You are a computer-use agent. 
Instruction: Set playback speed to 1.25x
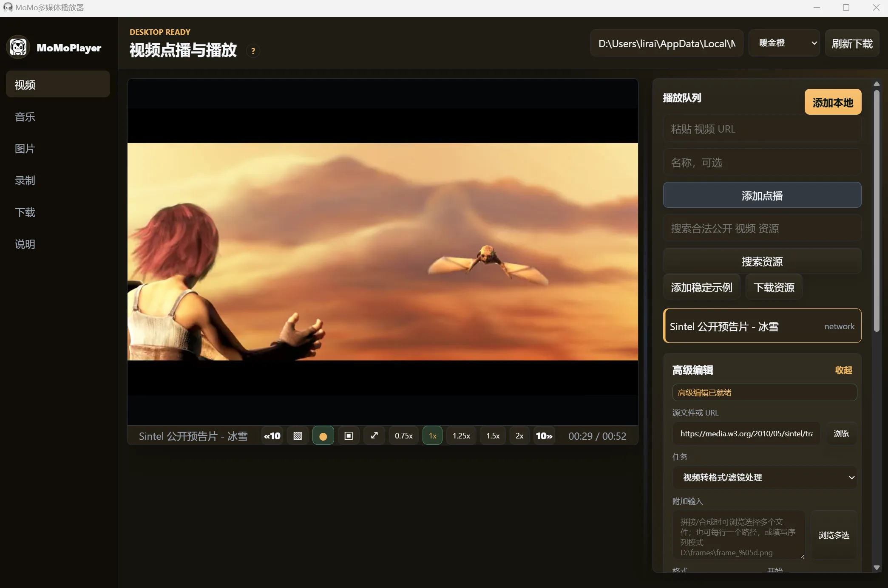461,436
